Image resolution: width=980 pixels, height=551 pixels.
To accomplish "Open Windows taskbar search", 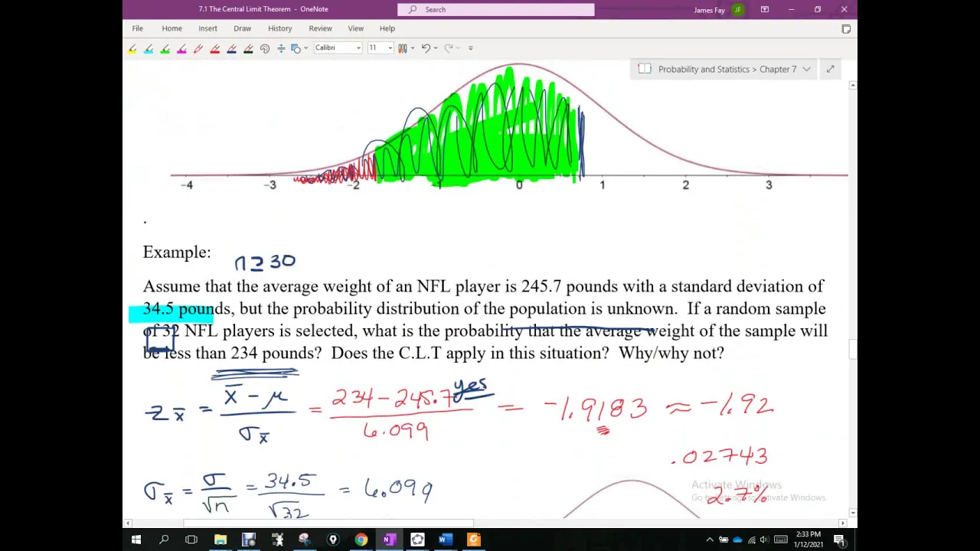I will click(164, 540).
